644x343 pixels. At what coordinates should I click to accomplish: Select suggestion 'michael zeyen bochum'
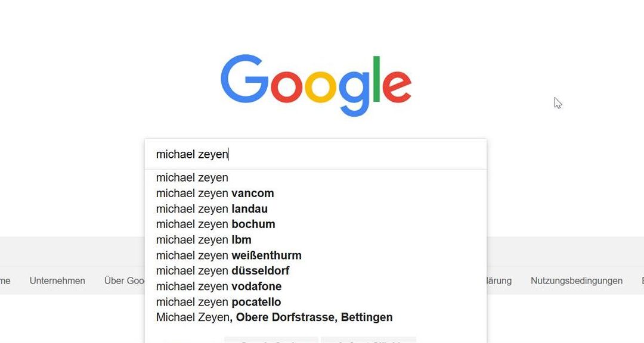316,224
